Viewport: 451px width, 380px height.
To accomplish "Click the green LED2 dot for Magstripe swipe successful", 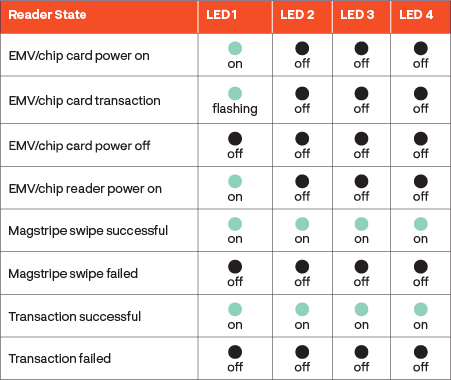I will [x=302, y=224].
